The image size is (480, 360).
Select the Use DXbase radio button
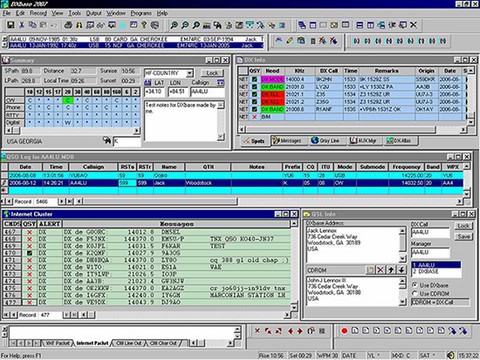[415, 285]
